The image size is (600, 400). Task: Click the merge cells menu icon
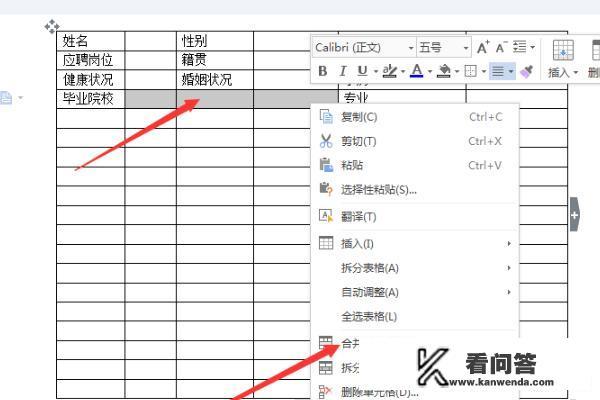click(326, 343)
